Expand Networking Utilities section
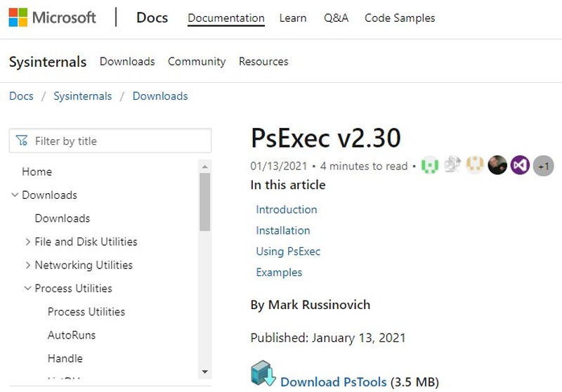Viewport: 562px width, 392px height. 28,265
